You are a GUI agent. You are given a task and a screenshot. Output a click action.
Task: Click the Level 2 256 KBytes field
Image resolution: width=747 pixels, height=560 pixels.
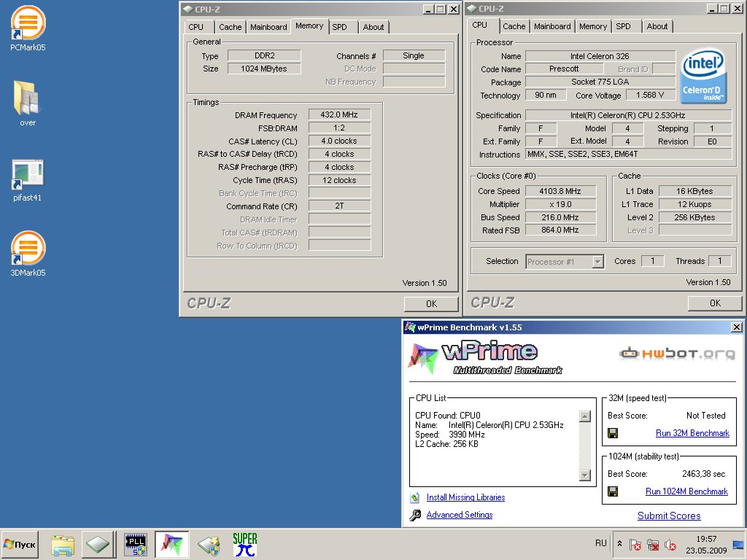coord(694,217)
